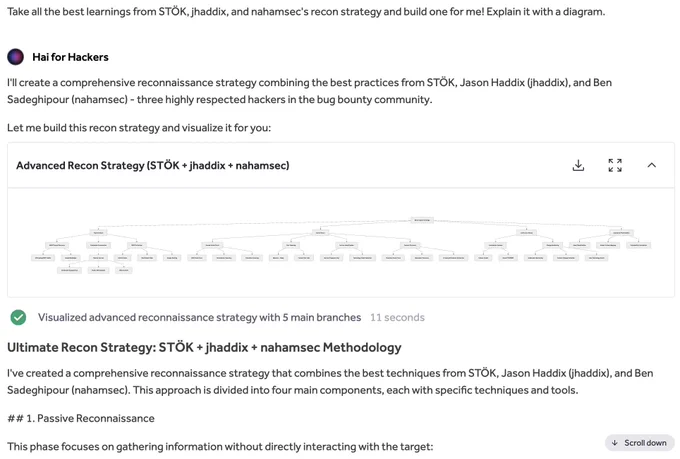Click the Scroll down button
The height and width of the screenshot is (459, 680).
(x=640, y=443)
